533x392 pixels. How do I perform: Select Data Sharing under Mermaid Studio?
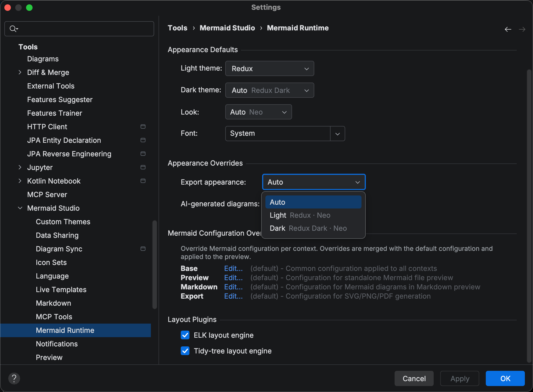pyautogui.click(x=57, y=235)
